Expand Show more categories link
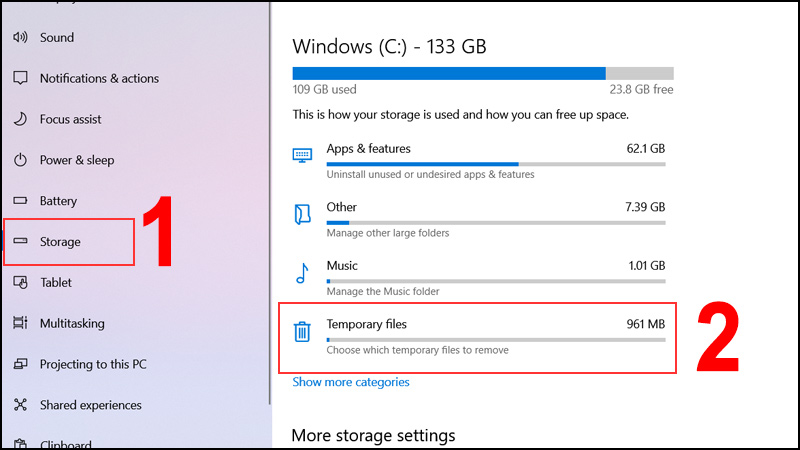Image resolution: width=800 pixels, height=450 pixels. (x=351, y=382)
